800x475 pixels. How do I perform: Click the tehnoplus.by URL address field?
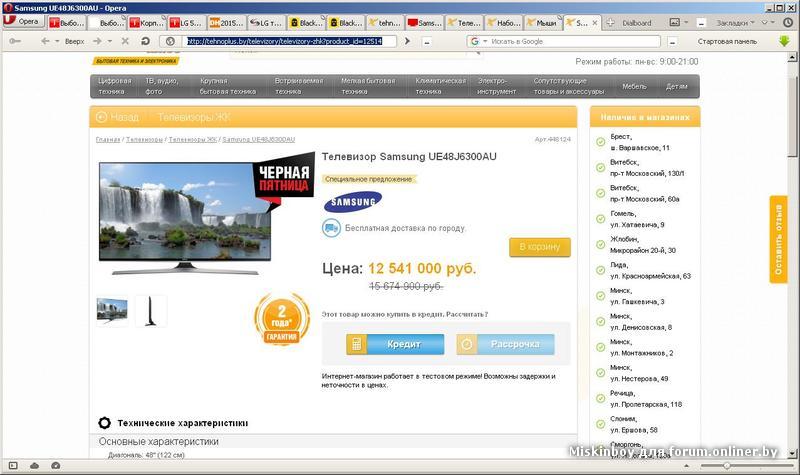[291, 41]
